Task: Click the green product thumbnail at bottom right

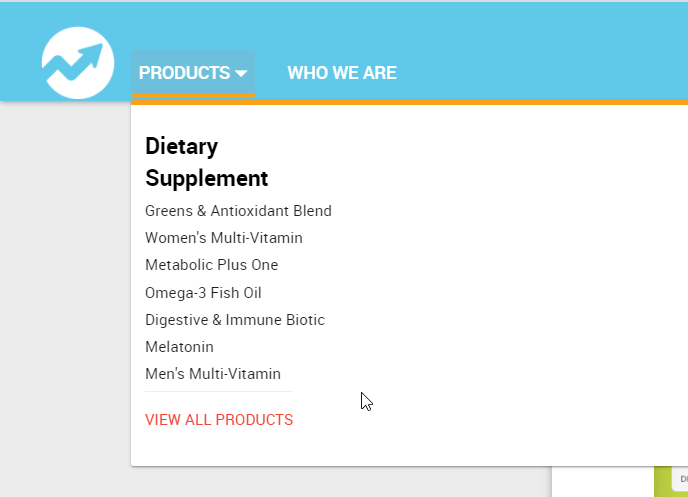Action: tap(671, 481)
